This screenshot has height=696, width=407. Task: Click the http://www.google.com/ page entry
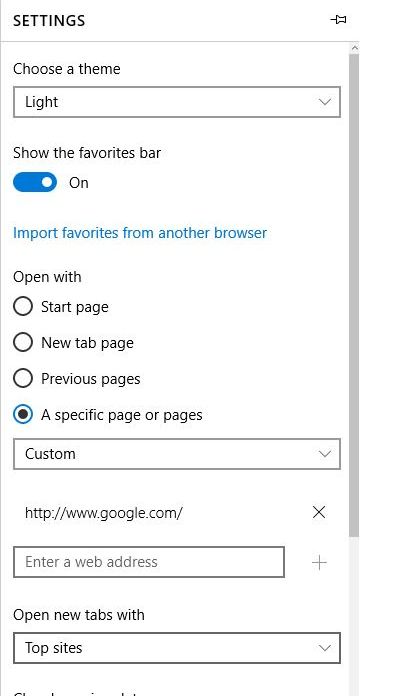tap(104, 513)
